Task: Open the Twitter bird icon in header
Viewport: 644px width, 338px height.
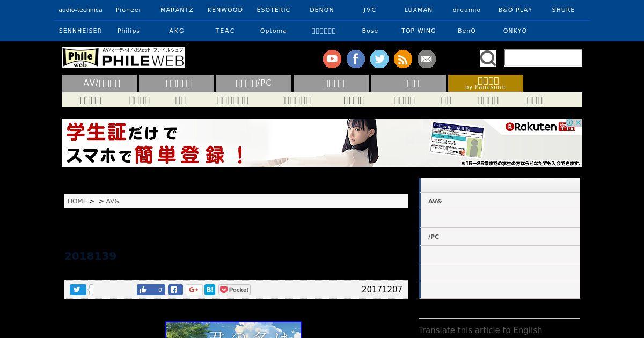Action: coord(379,59)
